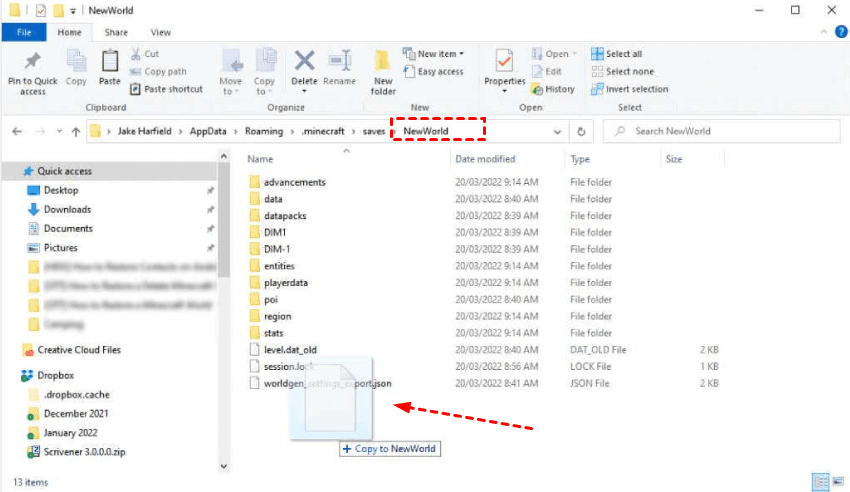Select the level.dat_old file
Image resolution: width=850 pixels, height=492 pixels.
[x=290, y=350]
